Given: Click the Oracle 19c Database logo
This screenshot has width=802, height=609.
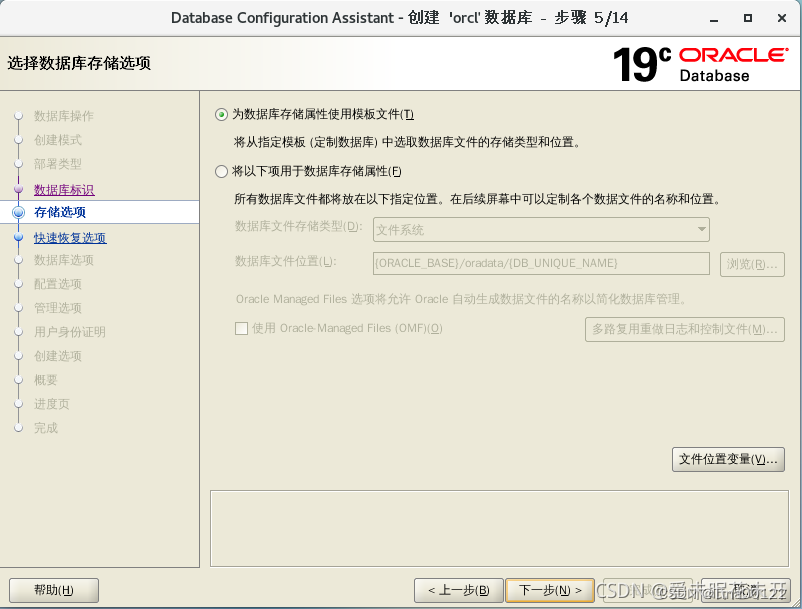Looking at the screenshot, I should click(700, 64).
